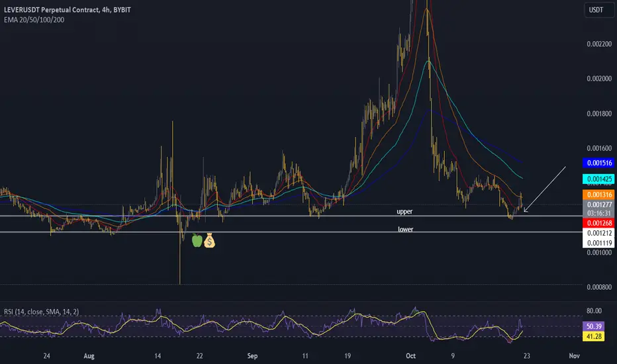617x364 pixels.
Task: Click the cyan 0.001425 EMA price label
Action: (599, 179)
